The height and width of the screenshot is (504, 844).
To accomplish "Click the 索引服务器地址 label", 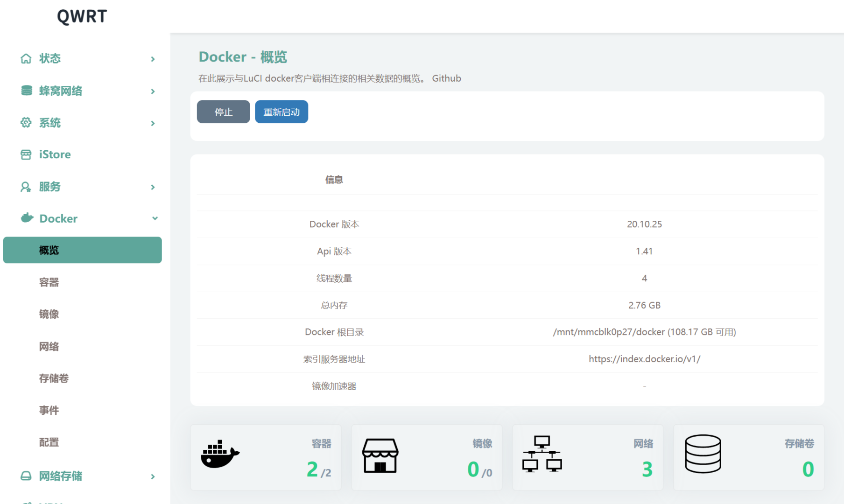I will (334, 359).
